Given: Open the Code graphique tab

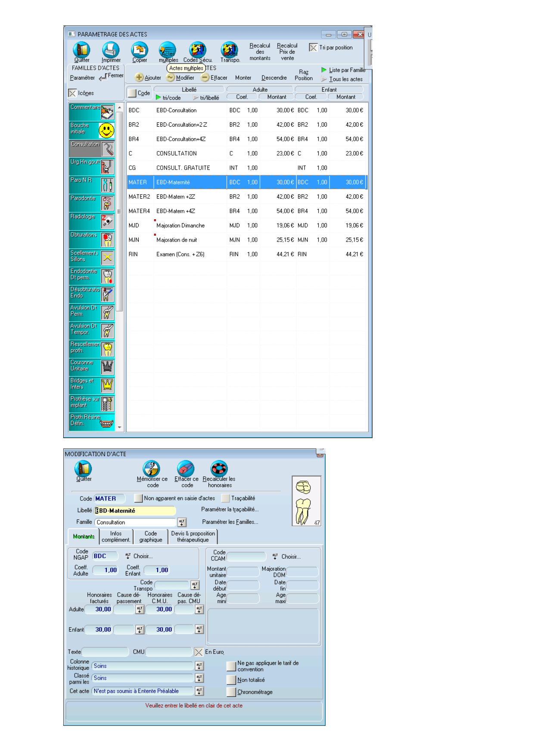Looking at the screenshot, I should (x=151, y=537).
